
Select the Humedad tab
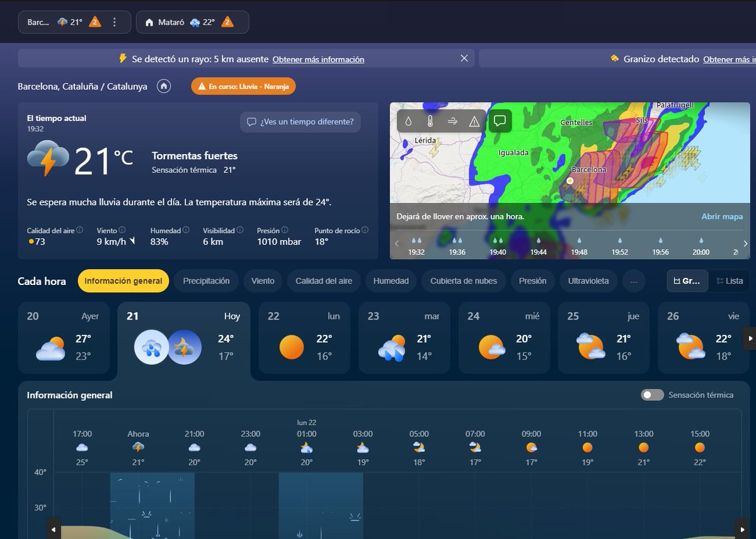(391, 281)
